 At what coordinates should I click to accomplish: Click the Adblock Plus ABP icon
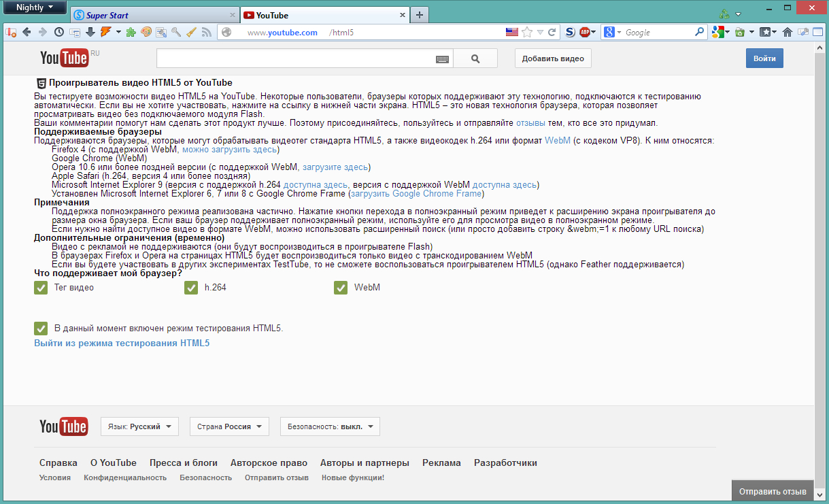coord(584,32)
